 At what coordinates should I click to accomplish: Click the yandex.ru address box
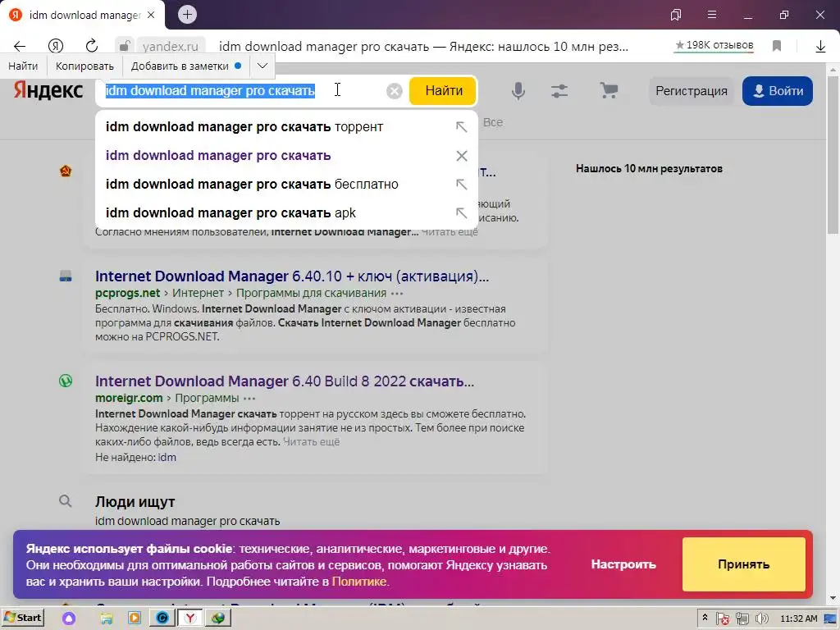tap(171, 47)
